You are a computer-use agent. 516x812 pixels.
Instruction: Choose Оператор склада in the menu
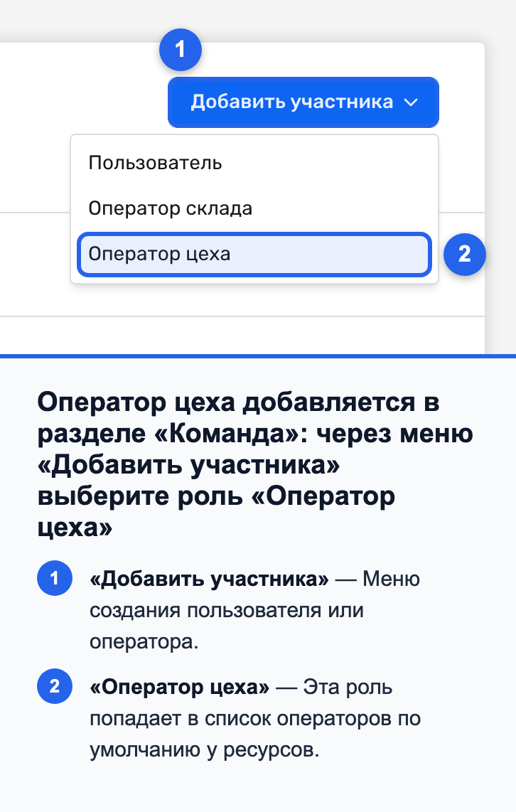(254, 208)
